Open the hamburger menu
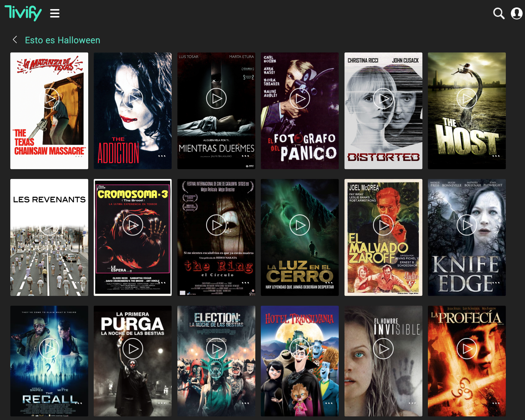Image resolution: width=525 pixels, height=420 pixels. 55,13
